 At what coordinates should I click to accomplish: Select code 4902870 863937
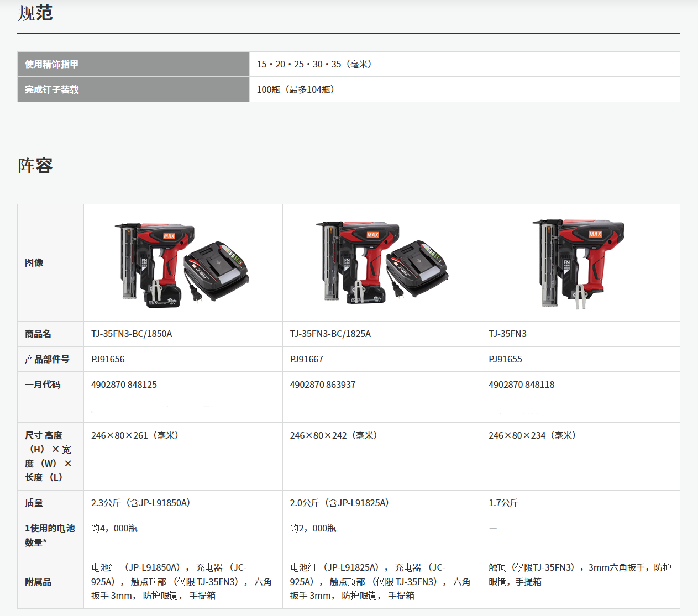coord(323,385)
